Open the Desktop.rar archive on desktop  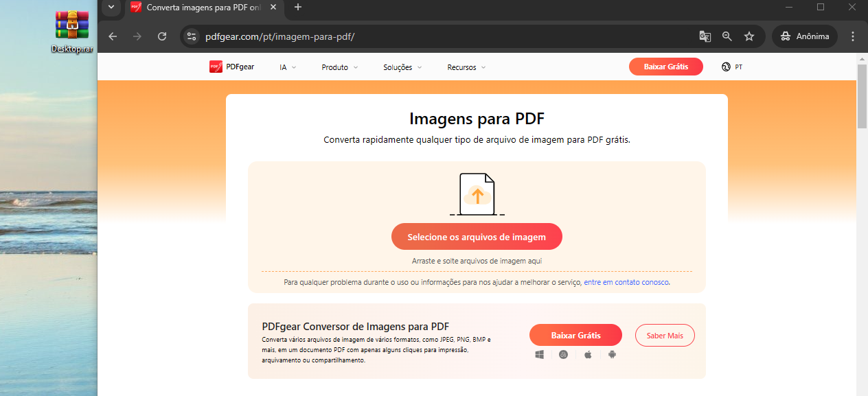point(72,30)
